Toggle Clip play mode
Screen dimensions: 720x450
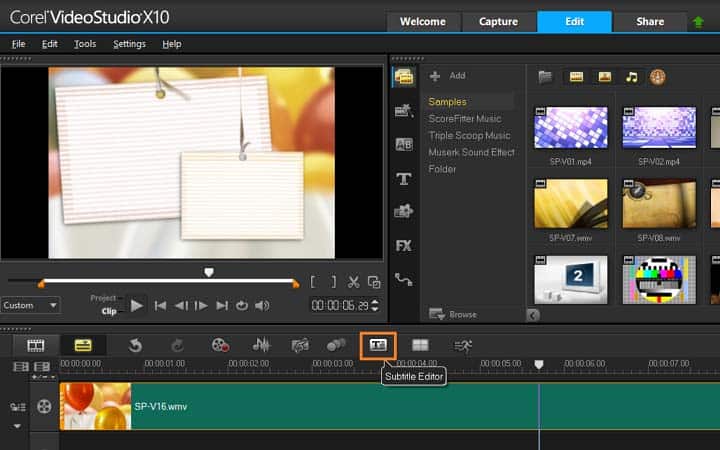(x=109, y=311)
